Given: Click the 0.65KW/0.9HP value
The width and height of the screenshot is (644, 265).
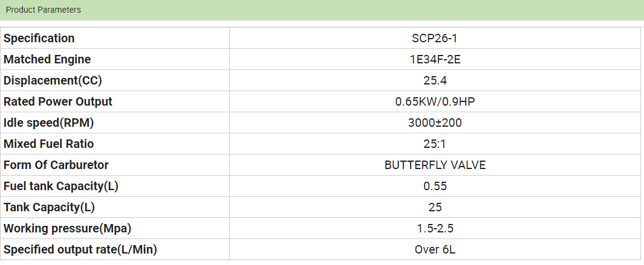Looking at the screenshot, I should (x=435, y=101).
